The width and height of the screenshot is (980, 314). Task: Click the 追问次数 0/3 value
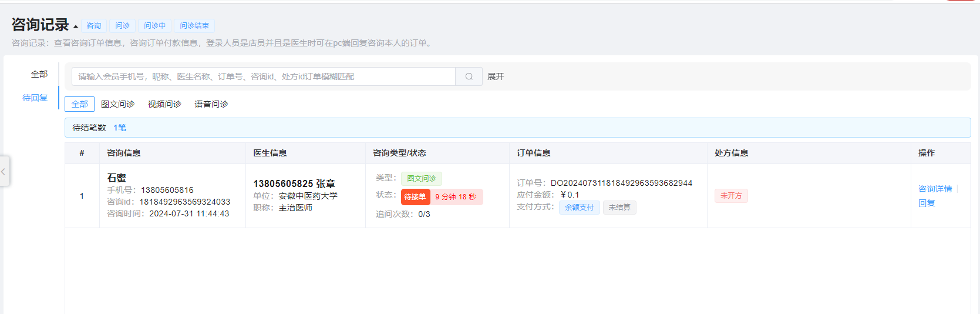(424, 214)
